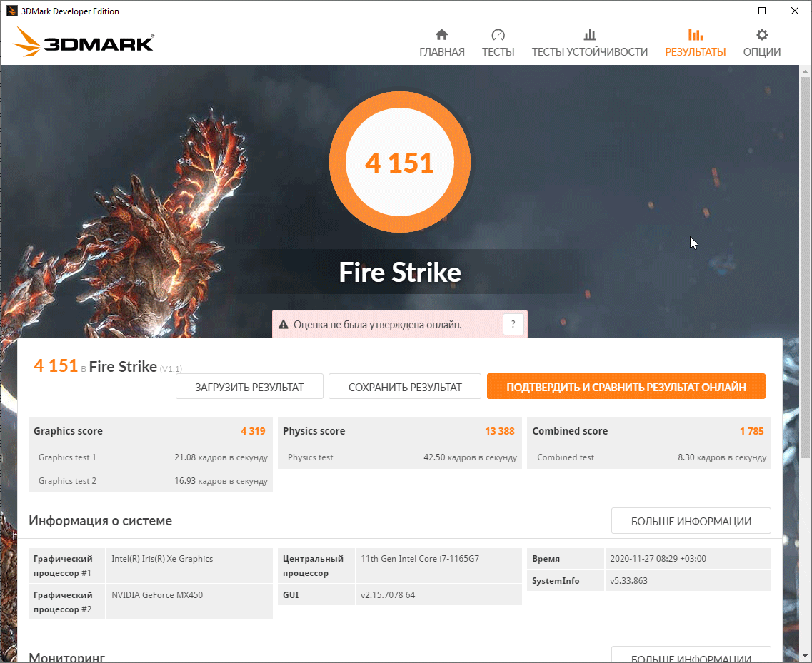Viewport: 812px width, 663px height.
Task: Click Оценка не была утверждена онлайн message
Action: click(x=378, y=325)
